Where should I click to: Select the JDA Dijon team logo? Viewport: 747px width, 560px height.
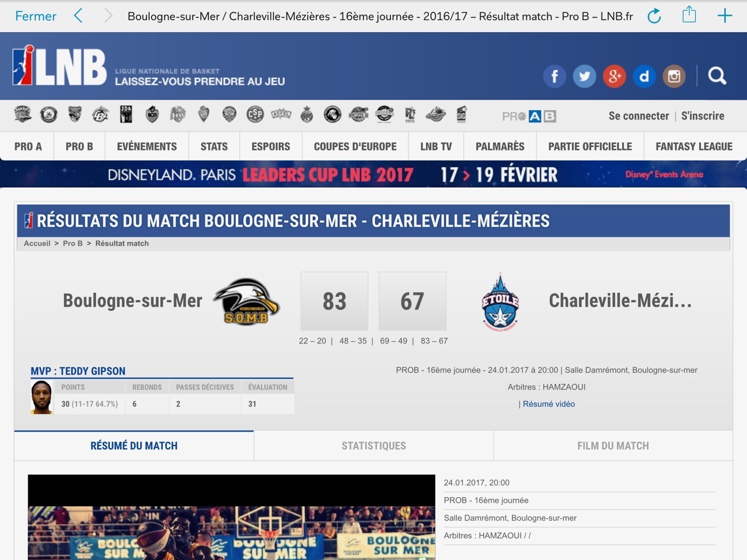point(126,114)
